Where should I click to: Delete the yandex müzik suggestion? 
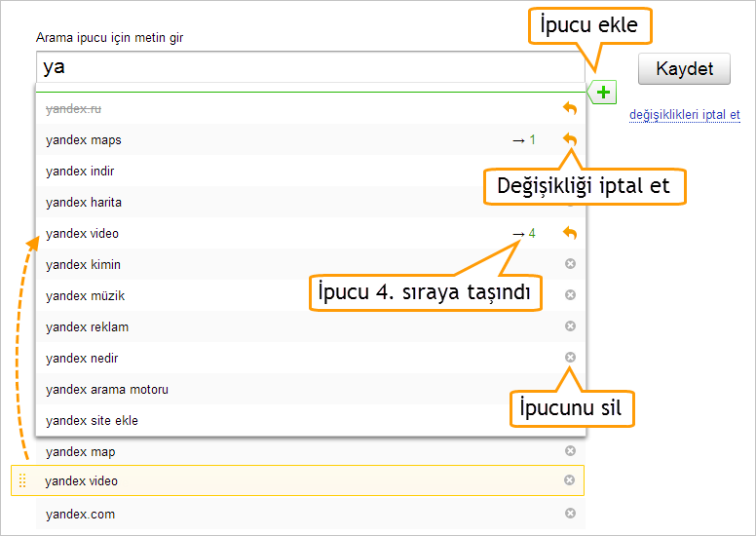[x=570, y=294]
